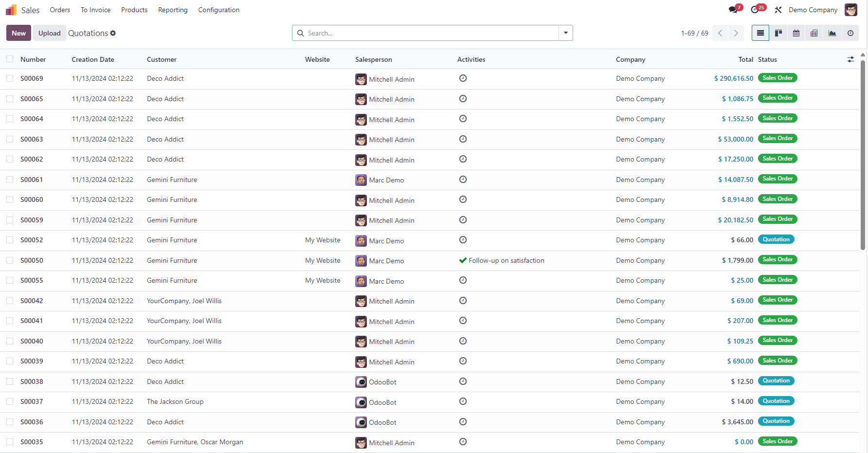Open the debug tools wrench icon
This screenshot has width=868, height=453.
[778, 10]
